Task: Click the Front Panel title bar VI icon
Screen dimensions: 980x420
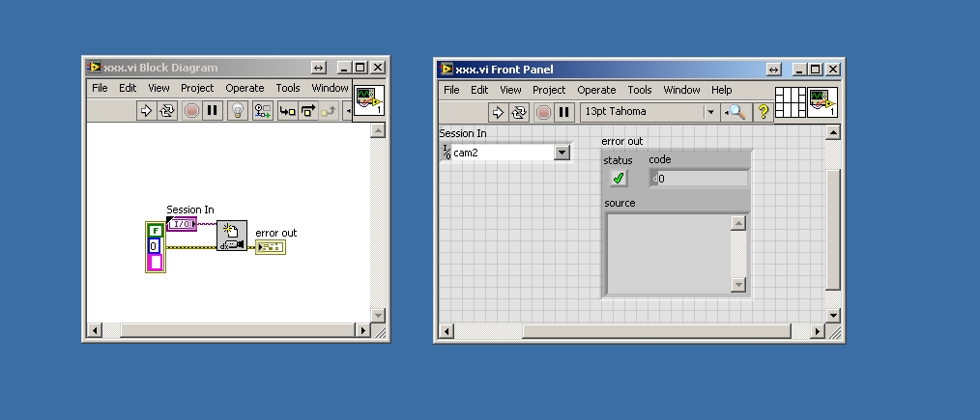Action: (447, 70)
